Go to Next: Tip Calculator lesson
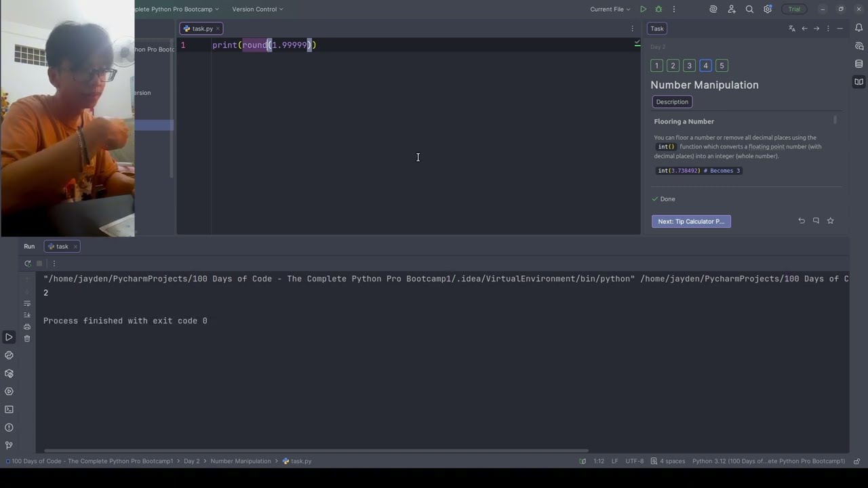Screen dimensions: 868x488 click(x=691, y=222)
